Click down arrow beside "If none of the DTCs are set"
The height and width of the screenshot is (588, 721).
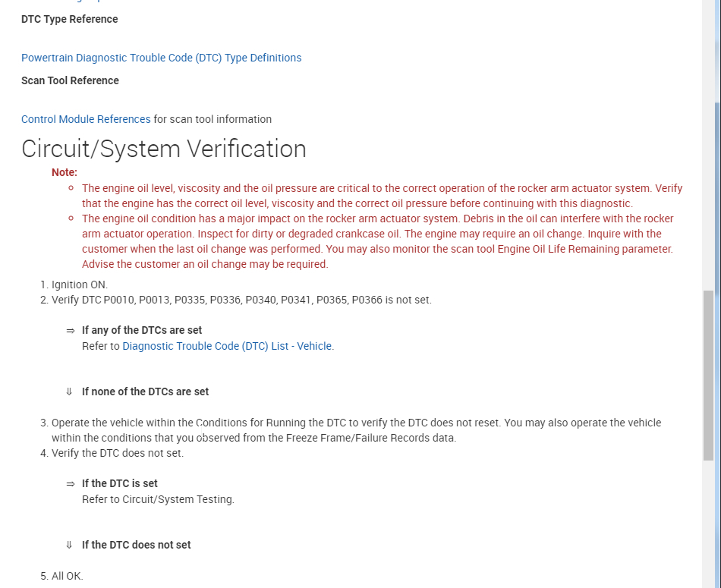(x=69, y=392)
